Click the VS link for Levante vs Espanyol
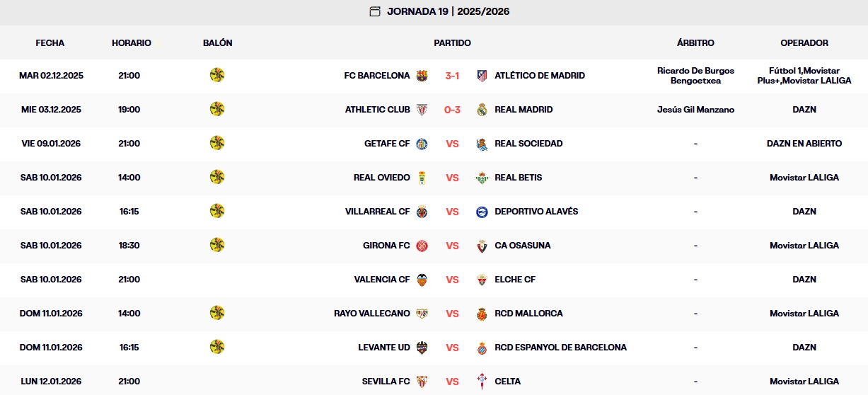The width and height of the screenshot is (868, 395). pyautogui.click(x=452, y=348)
